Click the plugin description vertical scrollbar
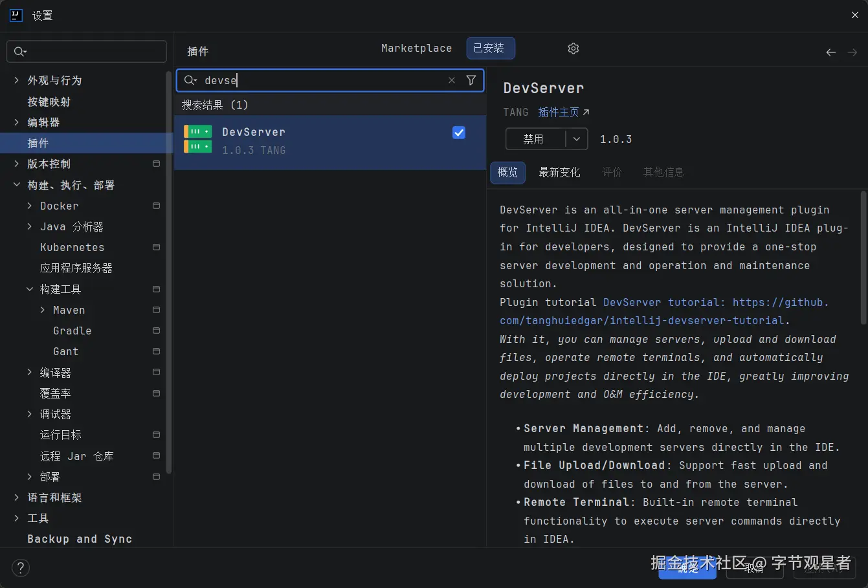This screenshot has width=868, height=588. tap(863, 257)
